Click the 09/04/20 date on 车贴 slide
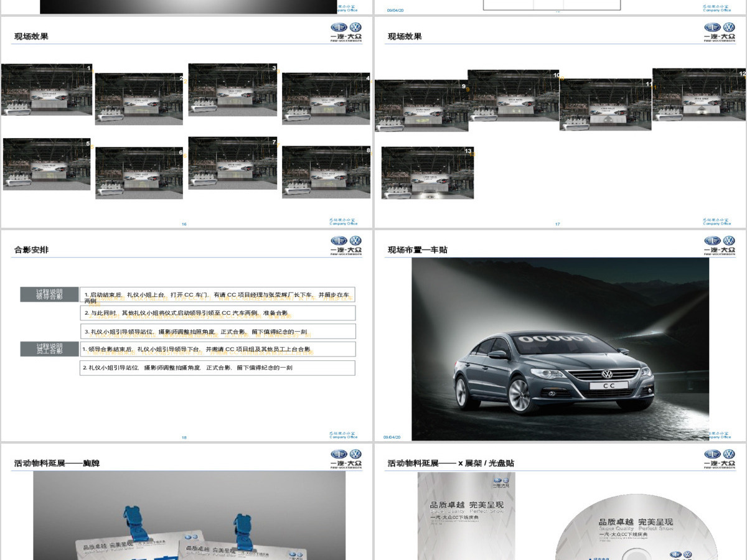Viewport: 747px width, 560px height. tap(392, 437)
